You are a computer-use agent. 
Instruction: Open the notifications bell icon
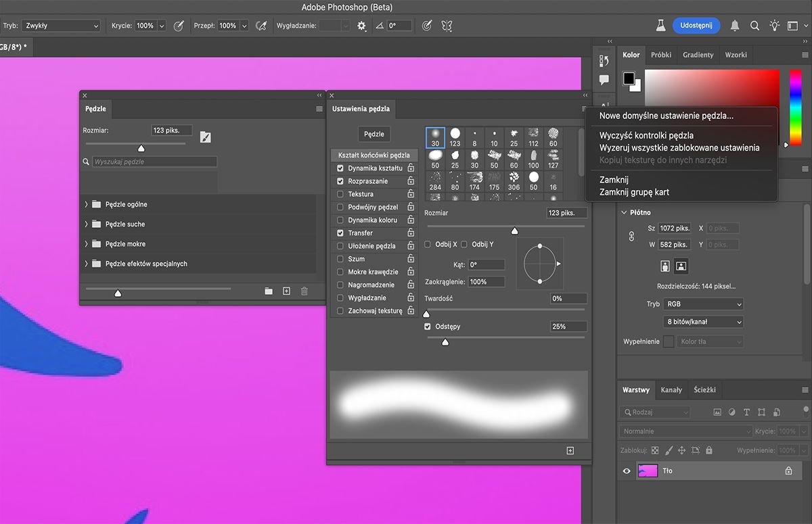click(x=734, y=26)
